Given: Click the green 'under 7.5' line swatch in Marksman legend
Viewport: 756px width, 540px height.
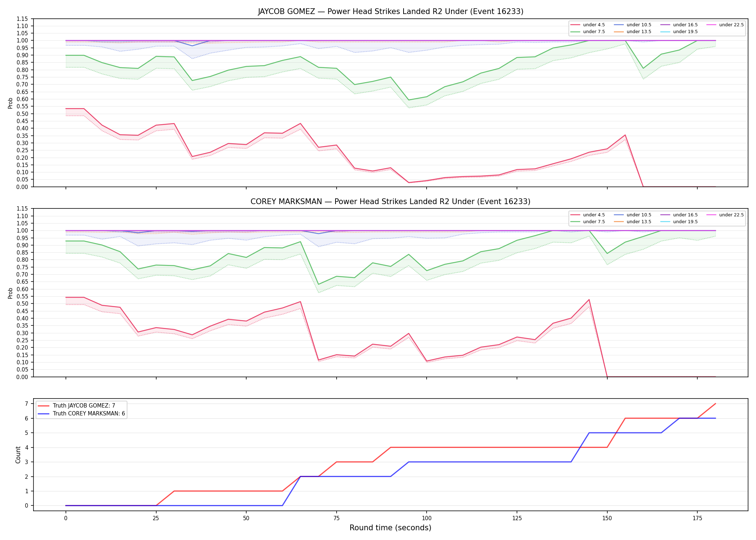Looking at the screenshot, I should click(575, 222).
